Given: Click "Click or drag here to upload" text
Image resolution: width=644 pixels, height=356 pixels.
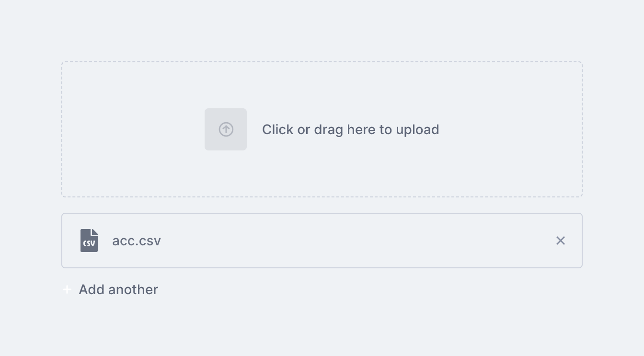Looking at the screenshot, I should coord(350,129).
